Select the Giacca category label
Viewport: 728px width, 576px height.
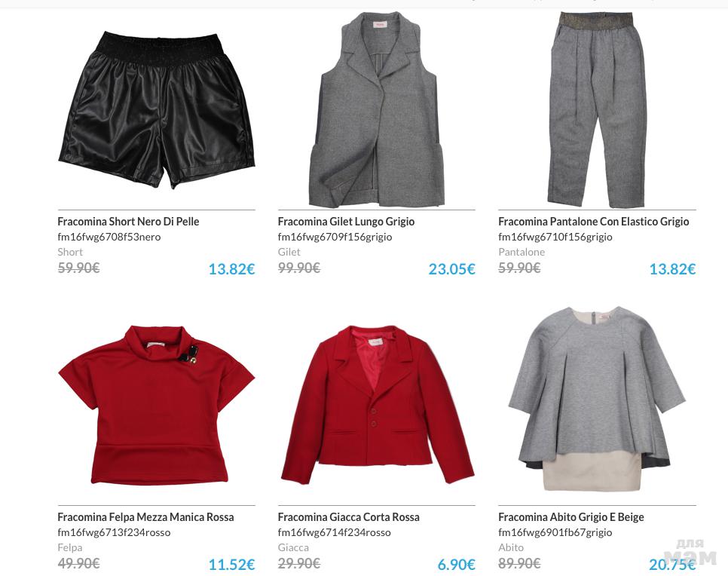(293, 547)
